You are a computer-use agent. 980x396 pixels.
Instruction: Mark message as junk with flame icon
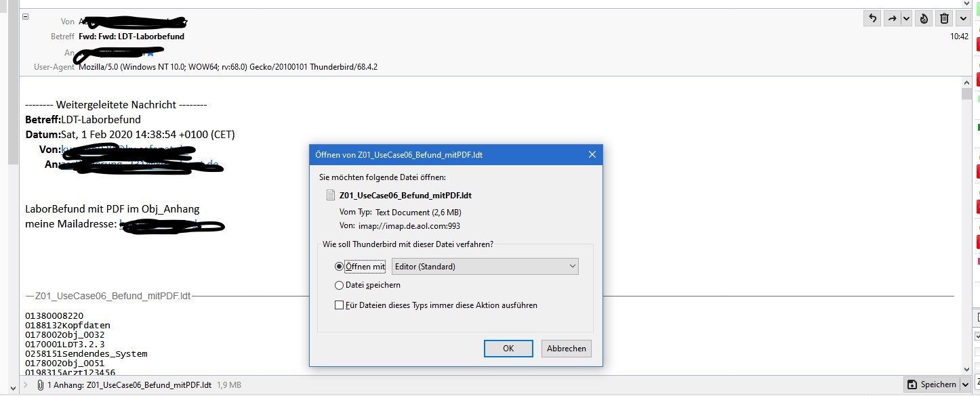(x=924, y=18)
